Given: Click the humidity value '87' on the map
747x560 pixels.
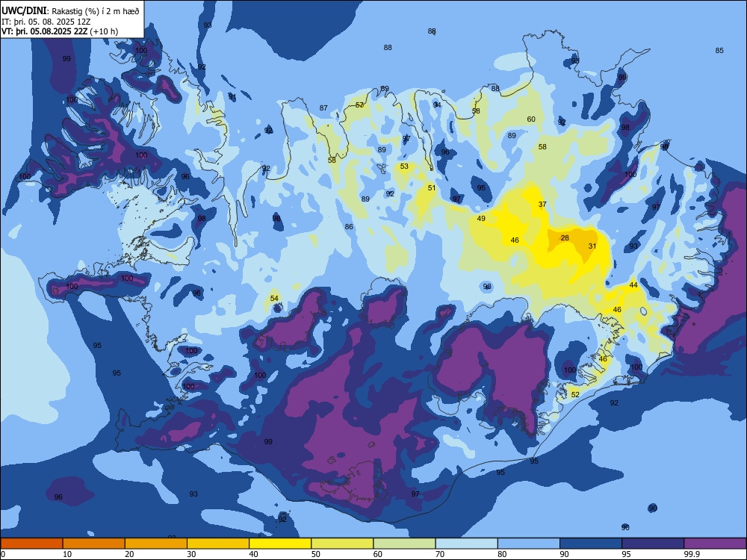Looking at the screenshot, I should (x=323, y=108).
